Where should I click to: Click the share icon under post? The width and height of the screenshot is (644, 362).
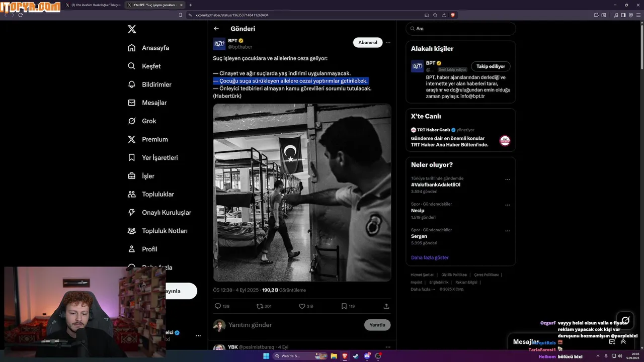pyautogui.click(x=386, y=306)
